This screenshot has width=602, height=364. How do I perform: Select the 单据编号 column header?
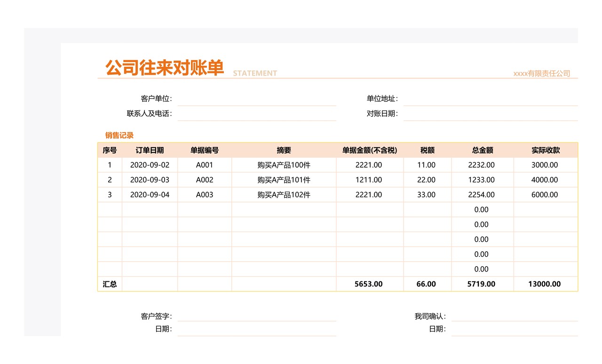pos(205,150)
